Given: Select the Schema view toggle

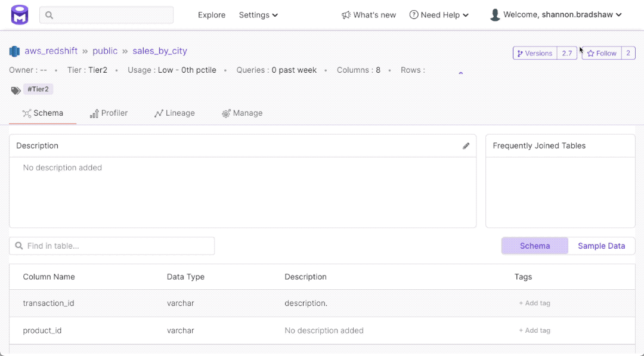Looking at the screenshot, I should (x=534, y=246).
